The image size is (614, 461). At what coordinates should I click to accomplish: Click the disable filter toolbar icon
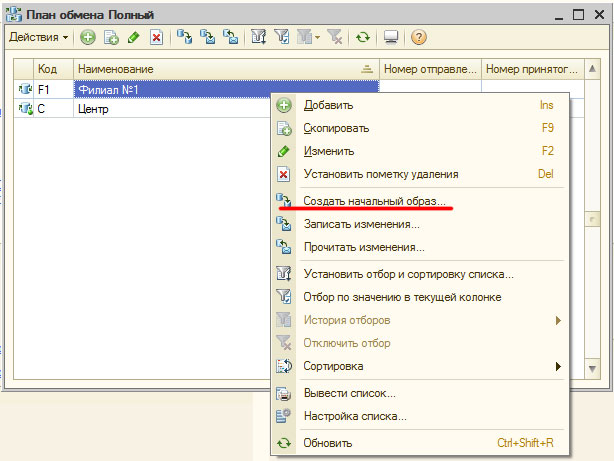tap(334, 37)
